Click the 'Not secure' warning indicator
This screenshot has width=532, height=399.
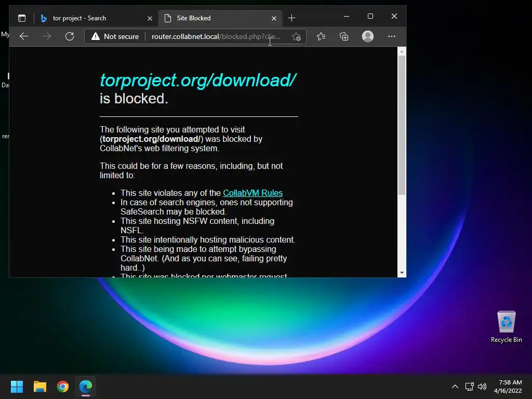(x=115, y=36)
